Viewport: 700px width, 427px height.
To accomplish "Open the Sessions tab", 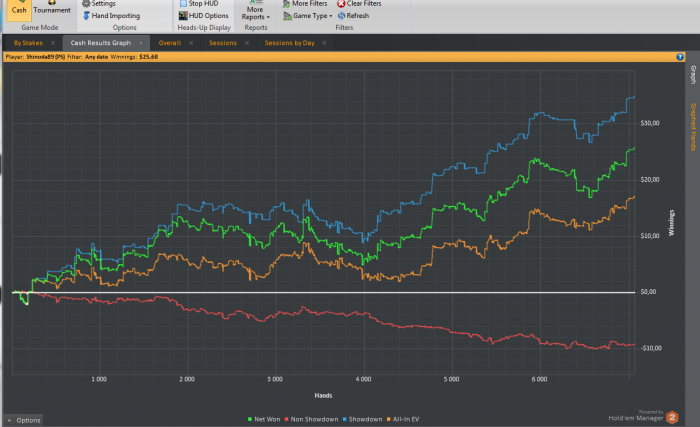I will pyautogui.click(x=223, y=43).
